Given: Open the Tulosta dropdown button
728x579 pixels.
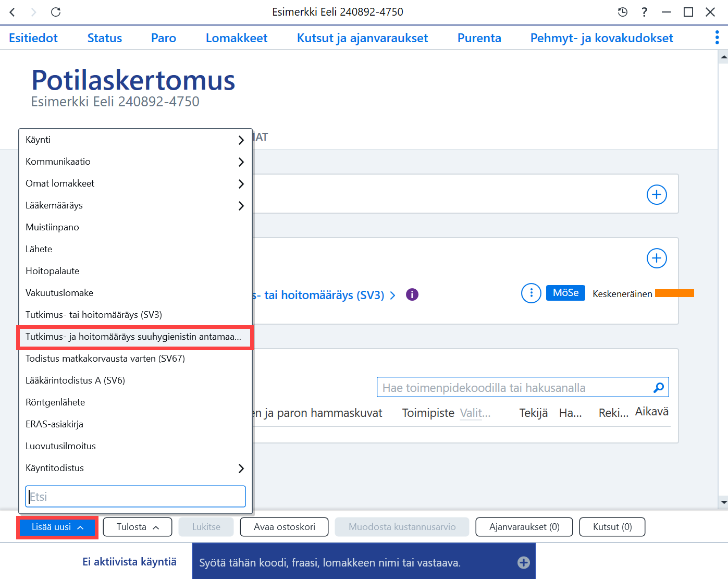Looking at the screenshot, I should (138, 527).
